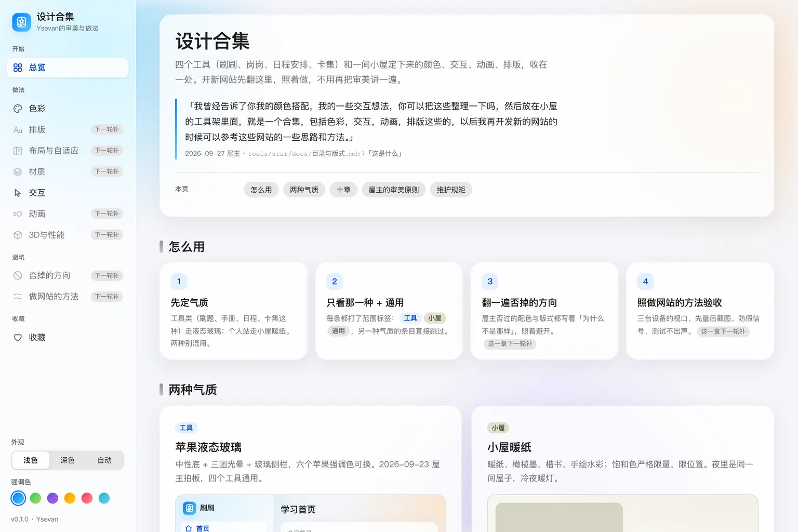
Task: Set appearance to 自动
Action: click(x=104, y=460)
